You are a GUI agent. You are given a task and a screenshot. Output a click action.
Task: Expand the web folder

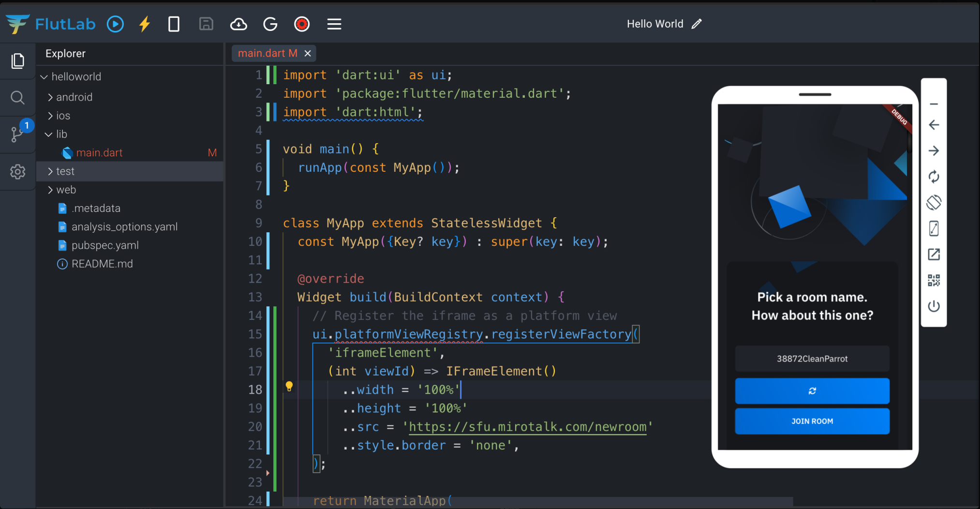click(67, 190)
